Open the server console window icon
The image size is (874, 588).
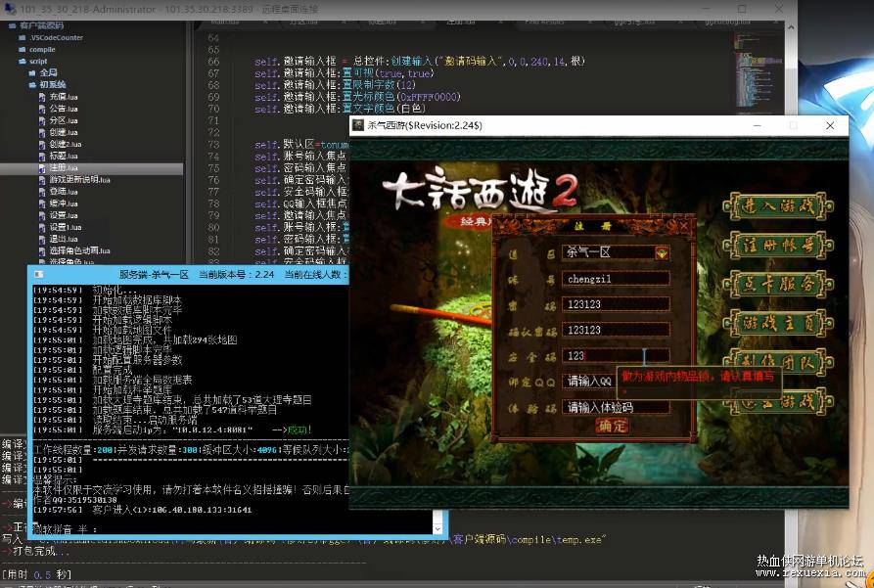click(38, 274)
